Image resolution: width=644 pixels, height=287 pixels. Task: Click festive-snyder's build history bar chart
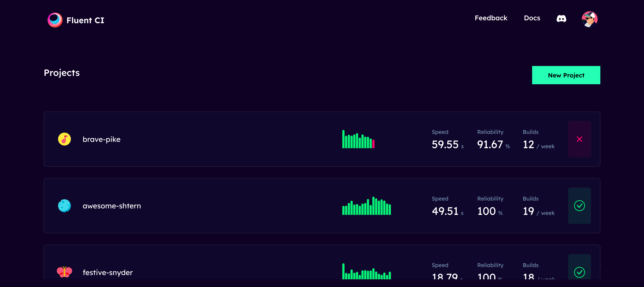pyautogui.click(x=367, y=272)
